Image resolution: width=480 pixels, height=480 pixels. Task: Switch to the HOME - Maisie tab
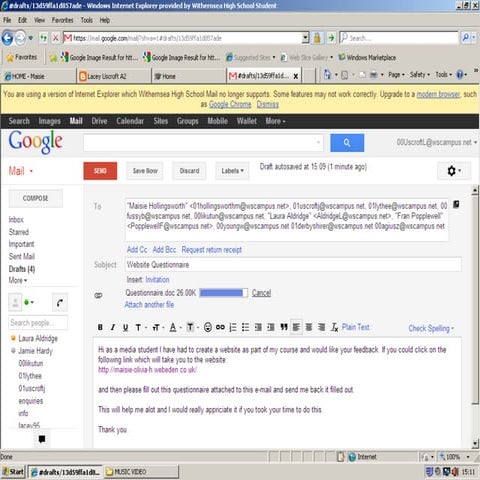click(38, 76)
